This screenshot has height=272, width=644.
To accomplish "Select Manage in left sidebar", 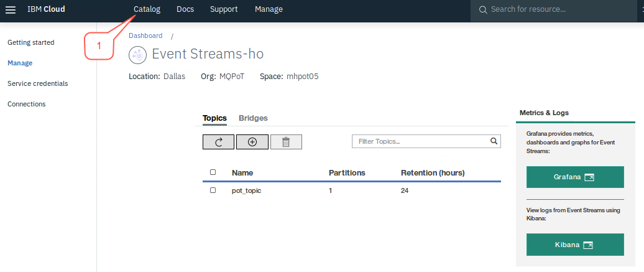I will [x=20, y=63].
